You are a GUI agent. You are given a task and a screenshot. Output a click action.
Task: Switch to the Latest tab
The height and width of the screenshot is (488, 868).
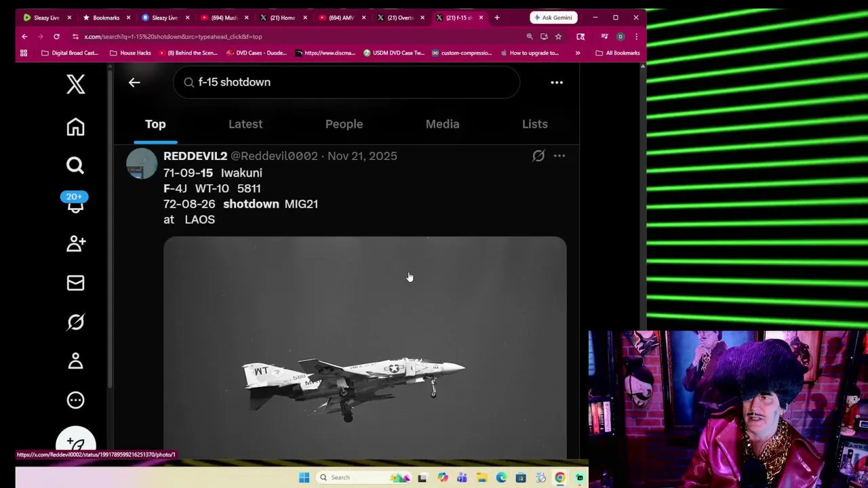point(245,124)
